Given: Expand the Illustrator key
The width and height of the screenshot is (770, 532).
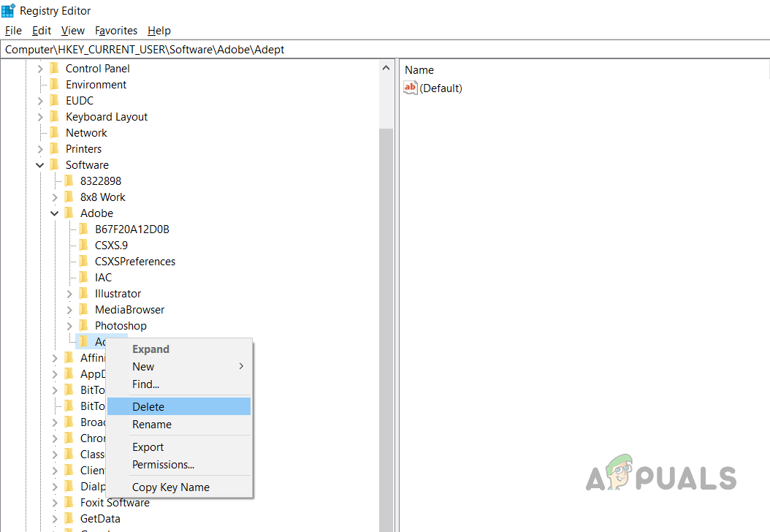Looking at the screenshot, I should point(69,294).
